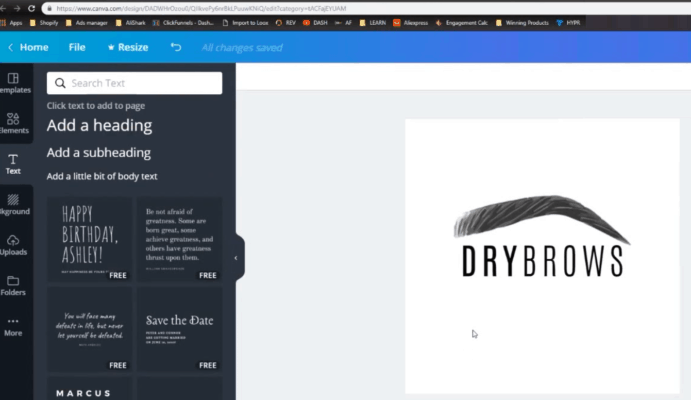The width and height of the screenshot is (691, 400).
Task: Open the Import to Loox bookmark
Action: click(245, 23)
